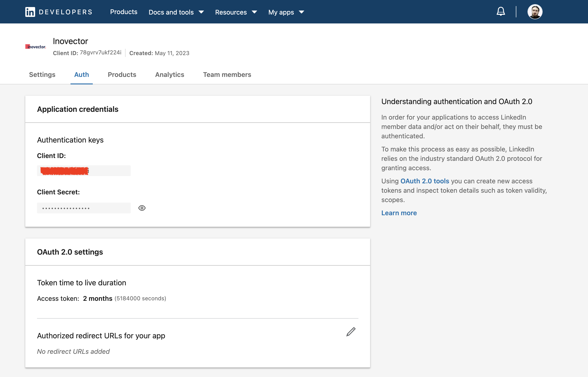Click the LinkedIn logo icon

coord(30,12)
